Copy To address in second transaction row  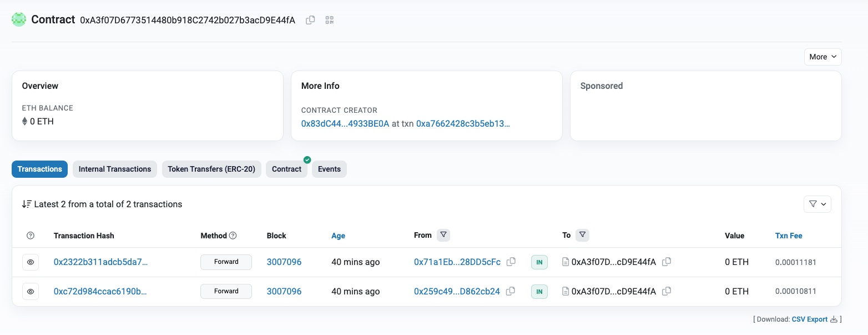[x=667, y=291]
